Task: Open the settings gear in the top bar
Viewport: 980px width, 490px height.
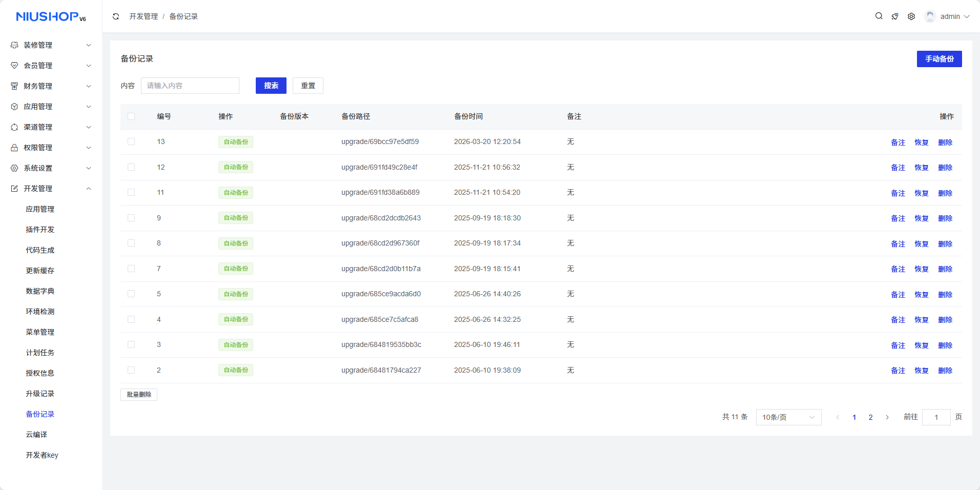Action: coord(911,16)
